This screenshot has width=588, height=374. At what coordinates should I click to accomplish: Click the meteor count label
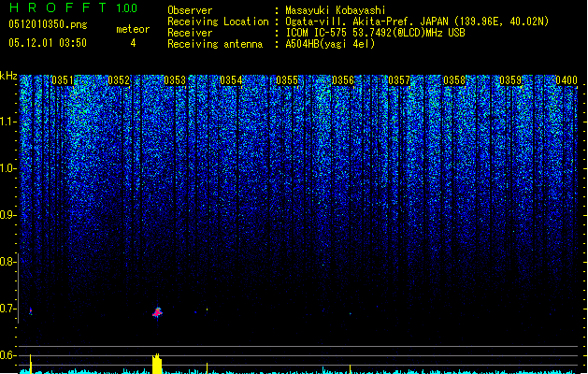133,29
